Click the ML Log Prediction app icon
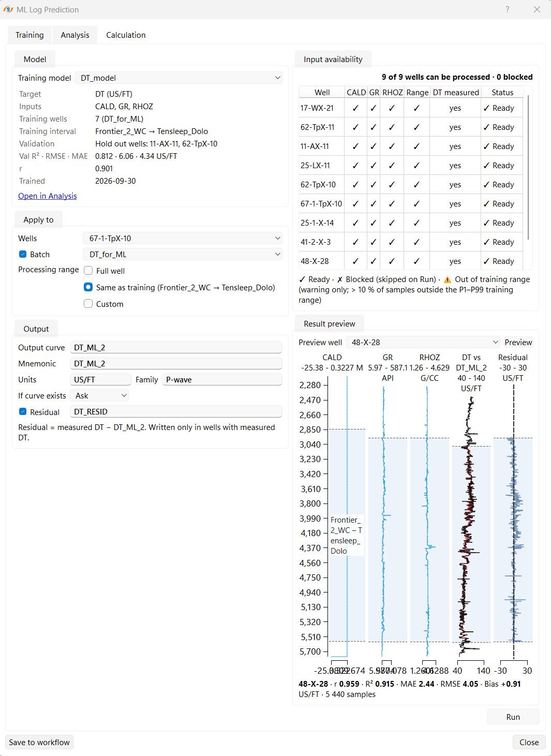The image size is (551, 756). pos(8,9)
